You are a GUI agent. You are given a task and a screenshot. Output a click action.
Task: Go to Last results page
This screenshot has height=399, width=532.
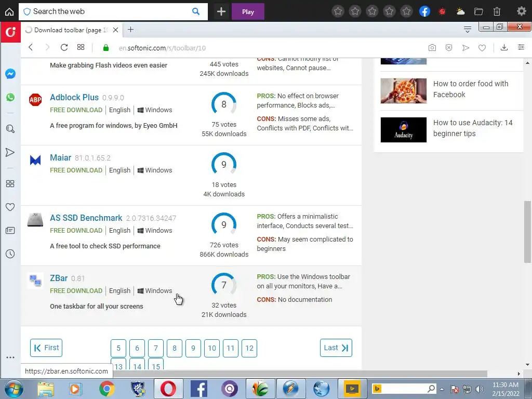click(336, 348)
